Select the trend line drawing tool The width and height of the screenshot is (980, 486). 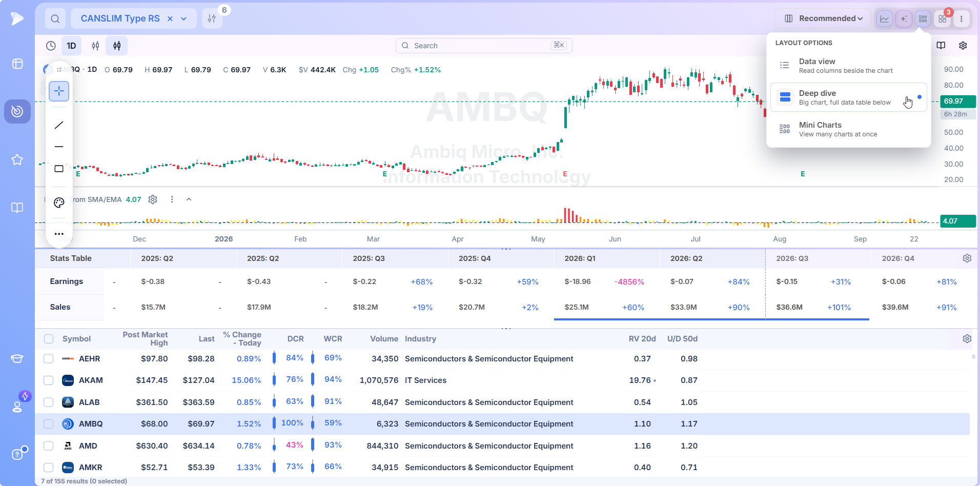point(59,125)
